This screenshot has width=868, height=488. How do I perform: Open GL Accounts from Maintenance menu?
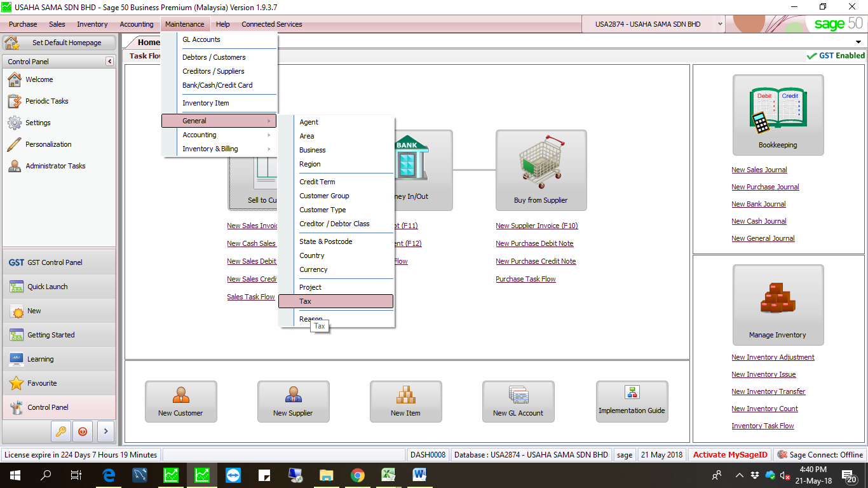tap(219, 39)
